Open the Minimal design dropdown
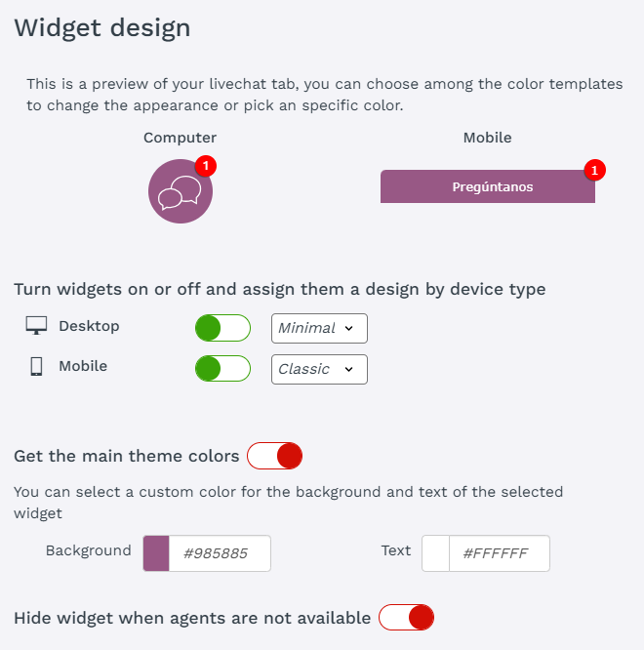The height and width of the screenshot is (650, 644). click(x=319, y=328)
